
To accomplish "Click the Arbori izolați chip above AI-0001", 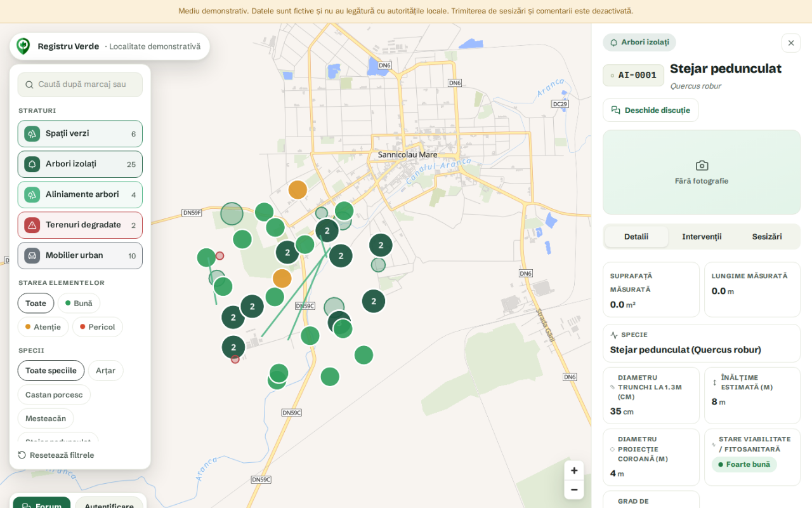I will [x=639, y=43].
